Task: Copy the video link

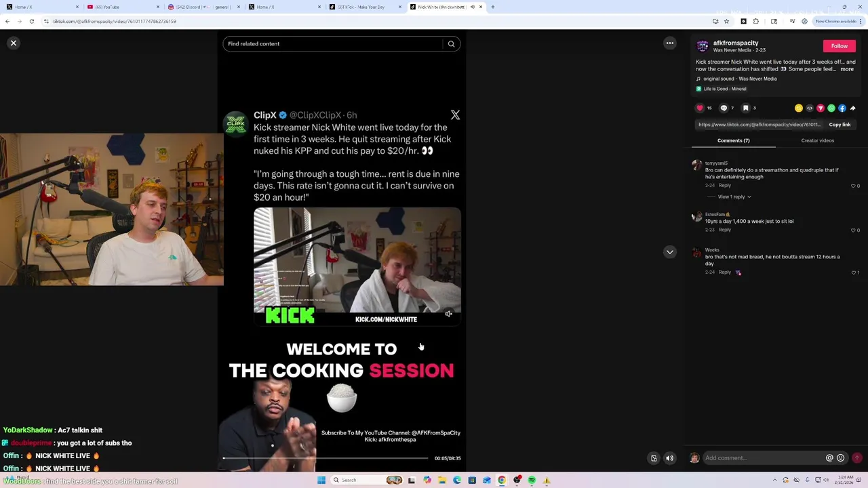Action: tap(840, 125)
